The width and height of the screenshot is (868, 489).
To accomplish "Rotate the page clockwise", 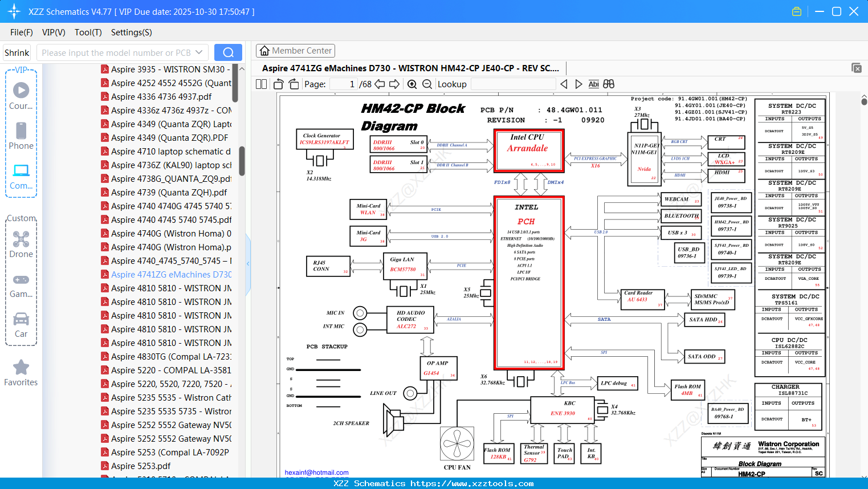I will (294, 84).
